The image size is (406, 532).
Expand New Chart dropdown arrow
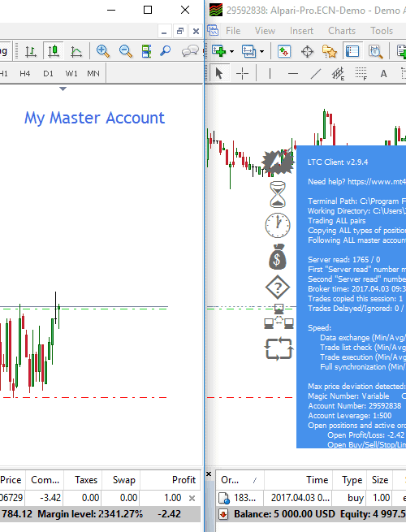(231, 51)
